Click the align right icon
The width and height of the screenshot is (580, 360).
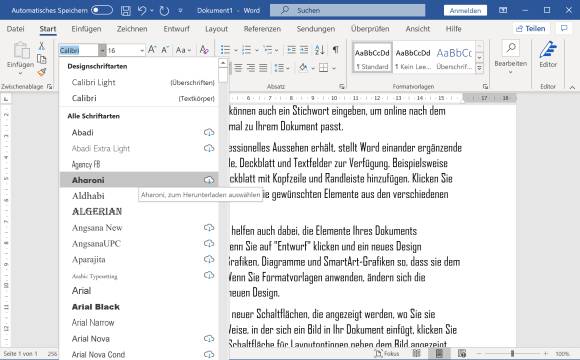(x=251, y=68)
